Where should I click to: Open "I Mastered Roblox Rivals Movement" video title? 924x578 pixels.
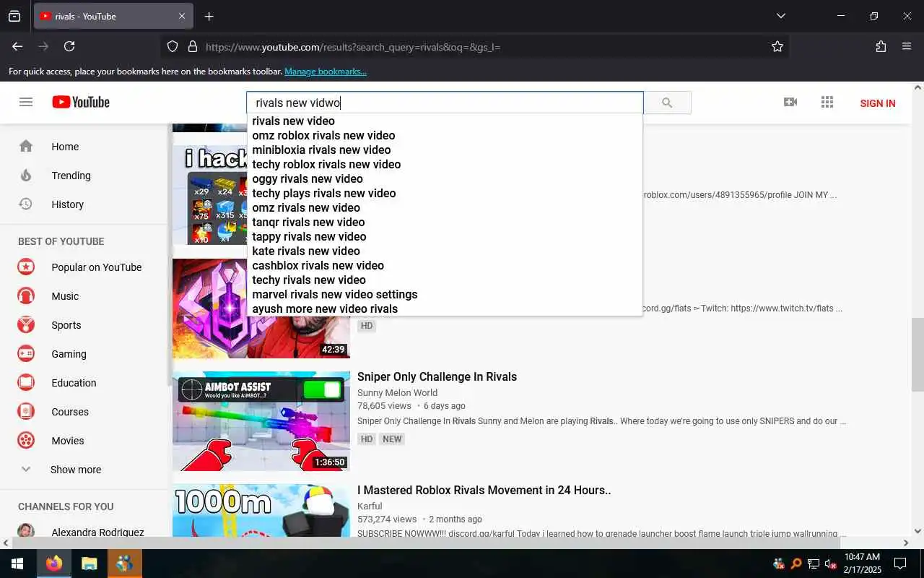pos(484,490)
